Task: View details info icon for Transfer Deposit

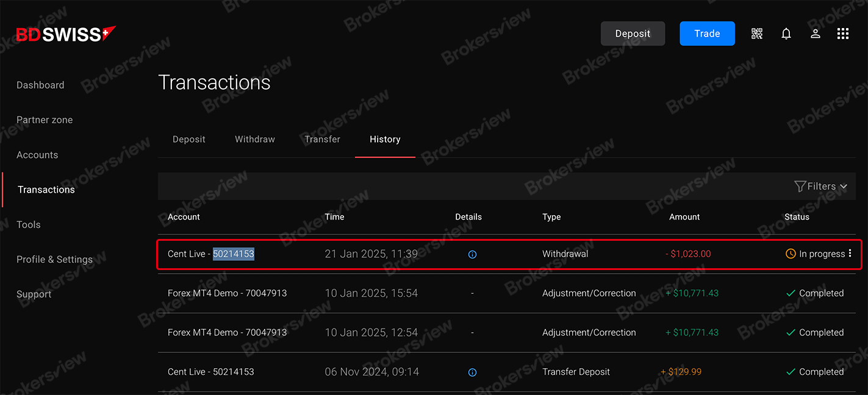Action: pos(472,372)
